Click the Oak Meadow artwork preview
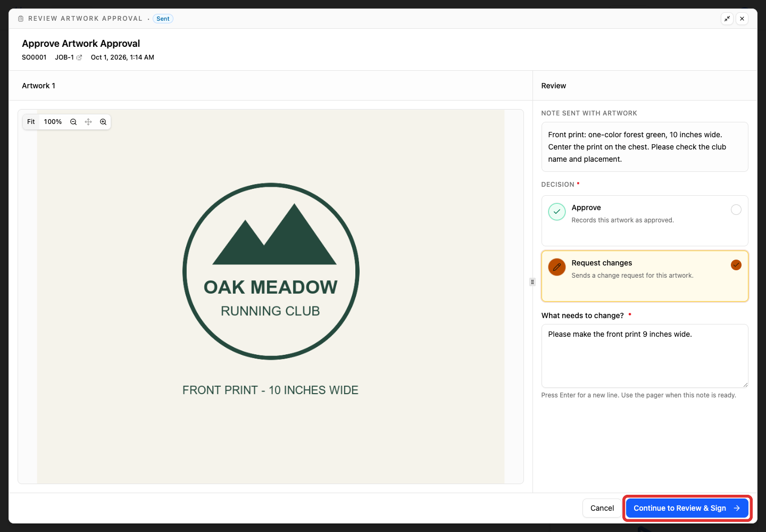Viewport: 766px width, 532px height. (271, 297)
